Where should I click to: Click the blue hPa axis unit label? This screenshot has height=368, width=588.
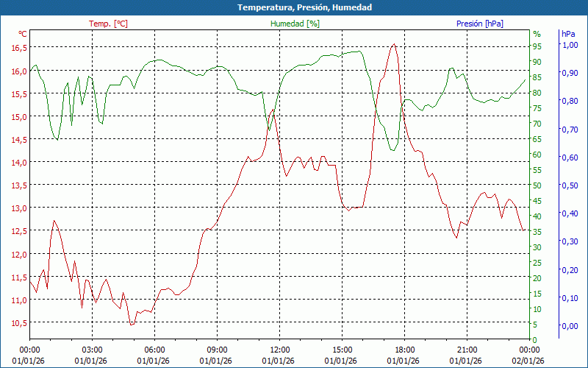pos(568,34)
